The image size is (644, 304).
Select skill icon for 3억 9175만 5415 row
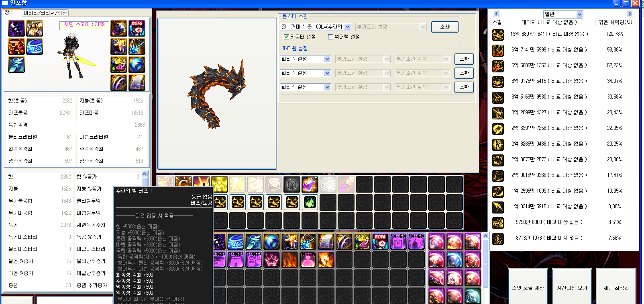click(x=498, y=82)
